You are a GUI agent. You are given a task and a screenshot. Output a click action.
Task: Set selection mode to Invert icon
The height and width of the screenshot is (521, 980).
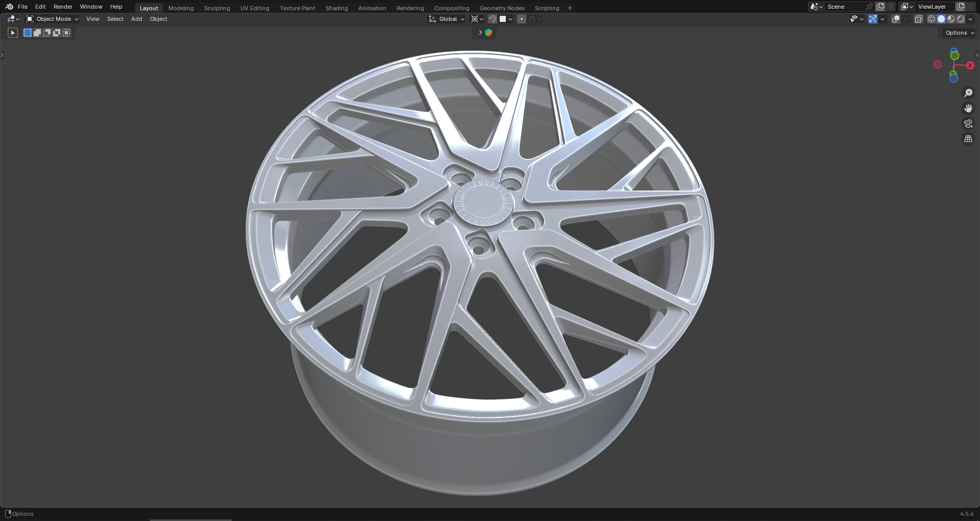pyautogui.click(x=57, y=33)
